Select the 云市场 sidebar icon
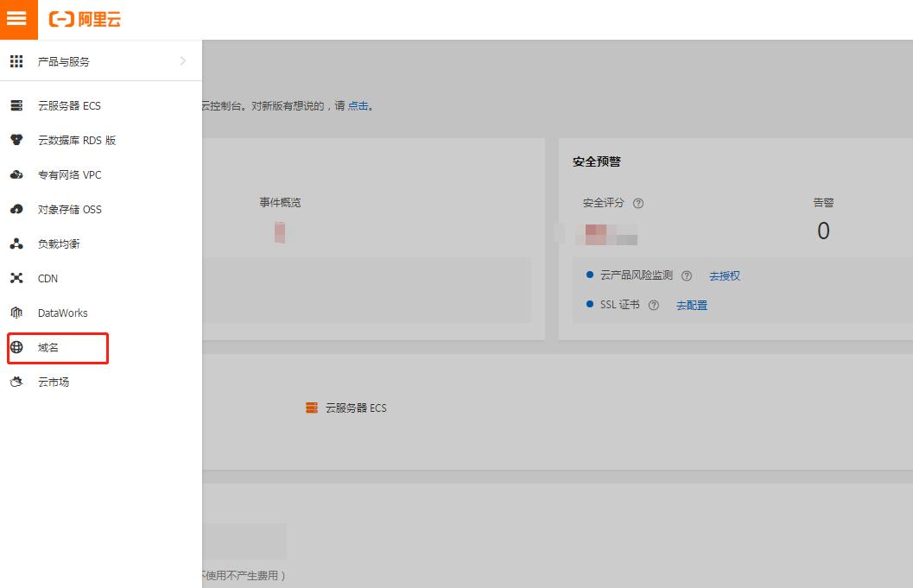This screenshot has width=913, height=588. coord(16,382)
